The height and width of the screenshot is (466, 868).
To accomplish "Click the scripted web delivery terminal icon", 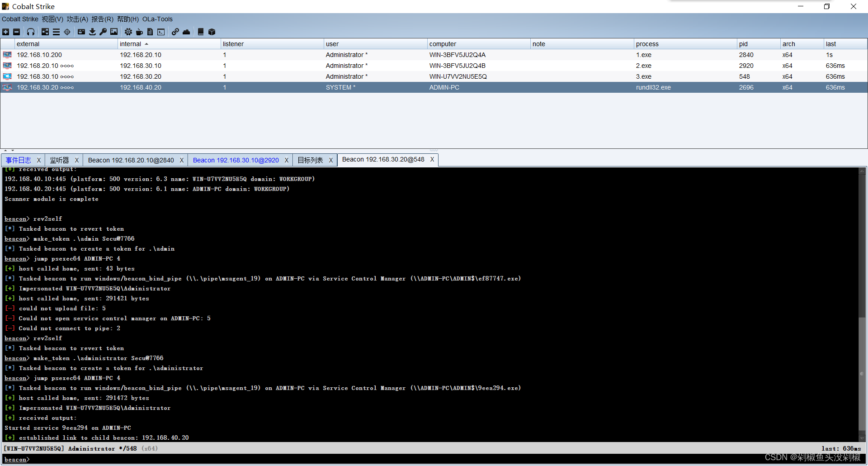I will click(x=161, y=32).
